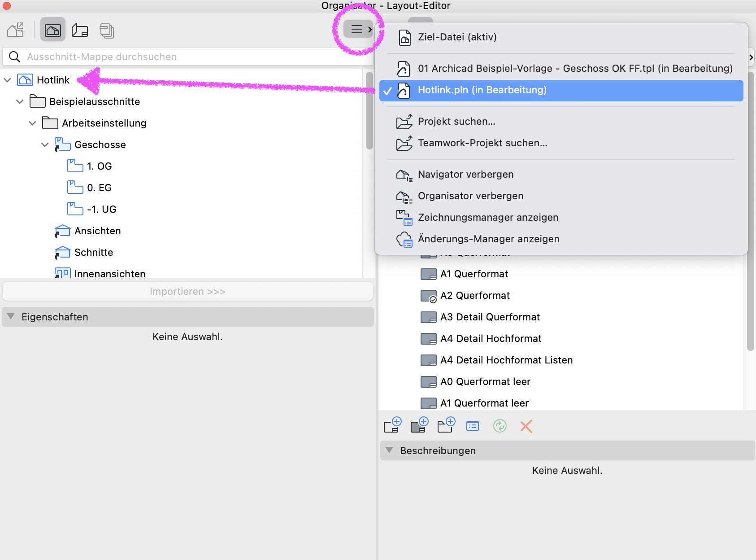This screenshot has width=756, height=560.
Task: Select the -1. UG floor plan view
Action: 92,209
